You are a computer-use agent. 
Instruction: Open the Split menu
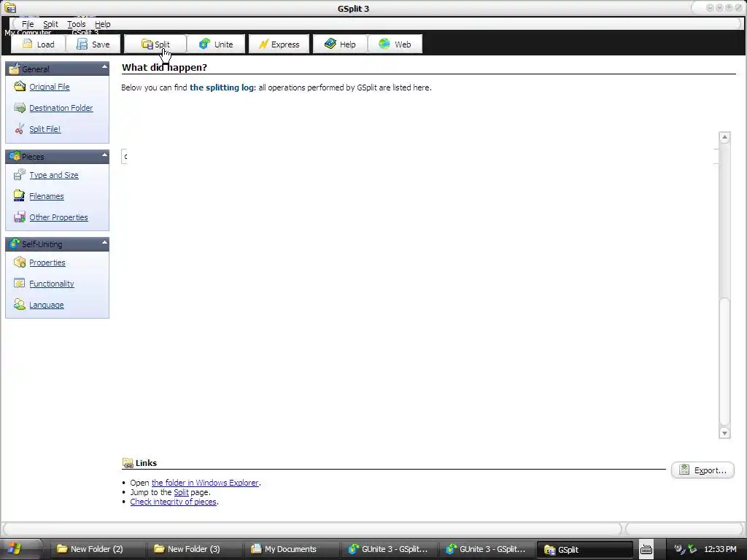coord(50,24)
